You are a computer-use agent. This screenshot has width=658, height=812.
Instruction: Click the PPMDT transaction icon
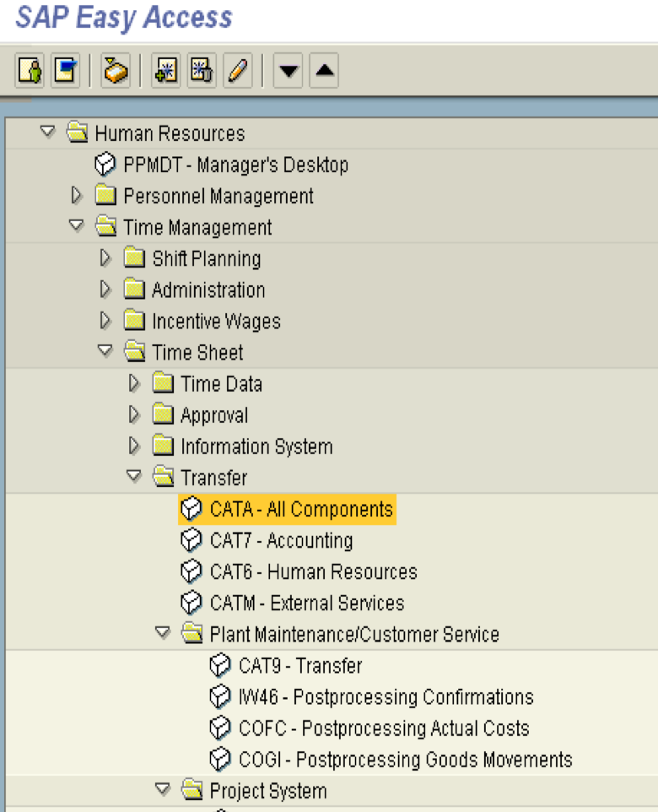point(105,165)
